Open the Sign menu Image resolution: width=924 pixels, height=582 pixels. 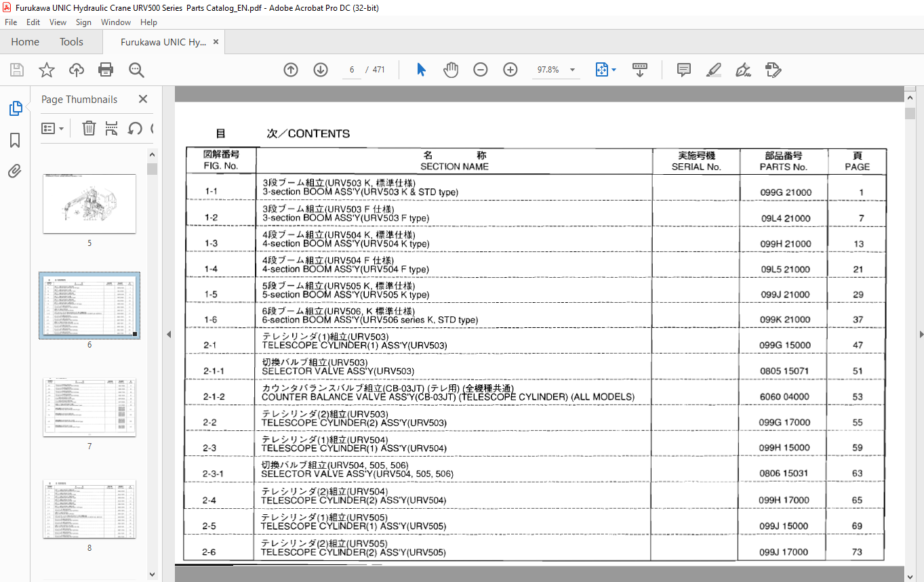coord(83,22)
